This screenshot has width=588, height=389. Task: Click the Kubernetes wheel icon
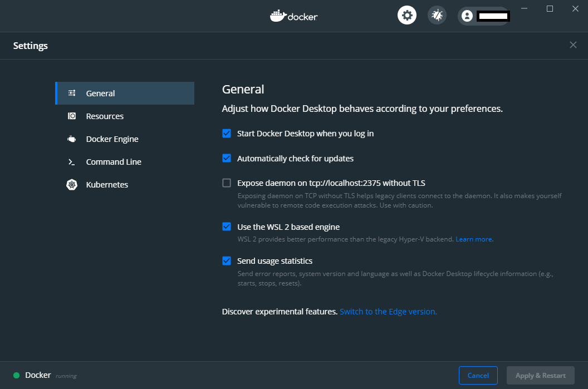click(x=72, y=184)
